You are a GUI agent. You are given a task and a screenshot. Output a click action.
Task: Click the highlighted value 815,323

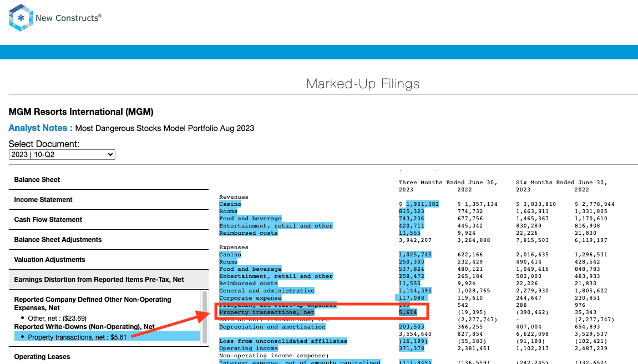411,211
